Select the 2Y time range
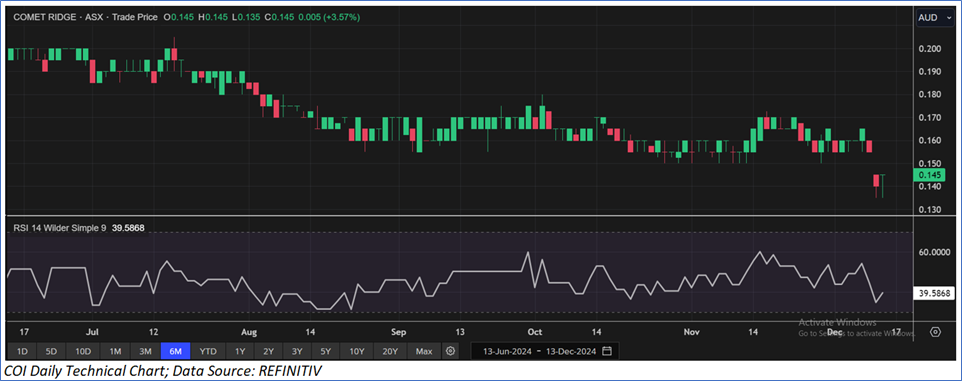 coord(269,352)
